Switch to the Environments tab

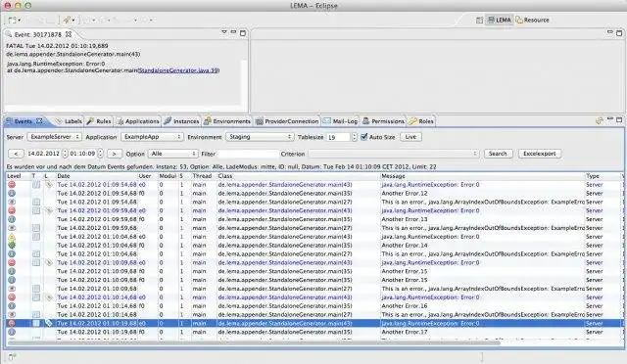point(226,121)
